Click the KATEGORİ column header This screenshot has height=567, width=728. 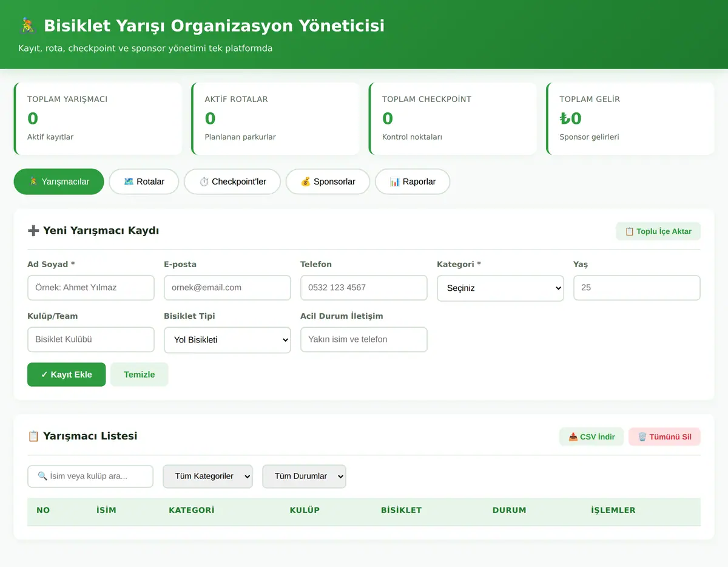192,510
